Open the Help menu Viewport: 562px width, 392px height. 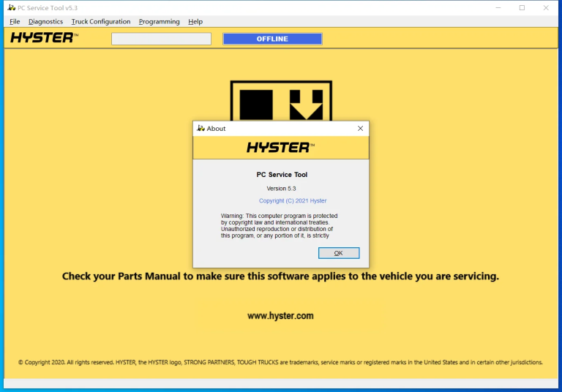coord(195,22)
